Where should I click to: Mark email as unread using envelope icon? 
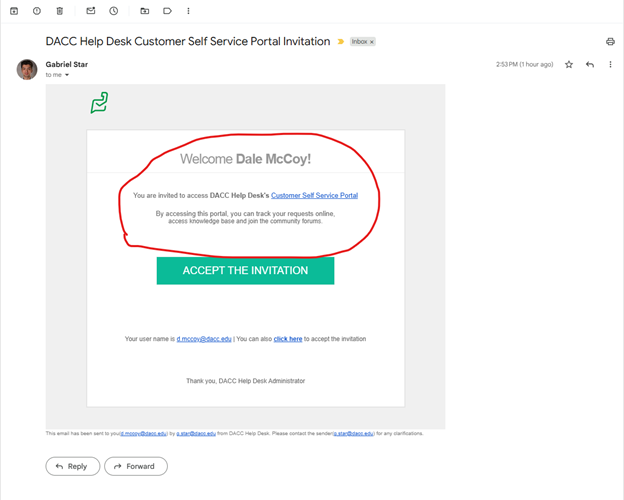(x=91, y=11)
